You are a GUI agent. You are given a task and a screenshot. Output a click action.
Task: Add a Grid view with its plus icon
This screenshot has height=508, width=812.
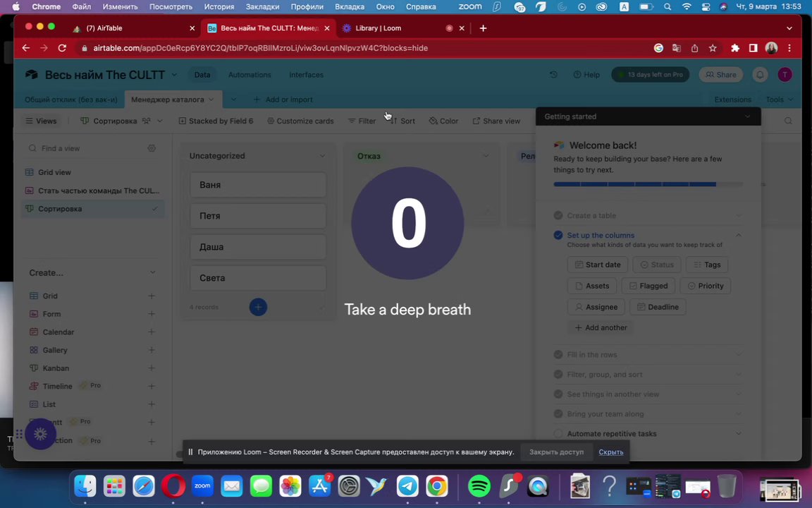[152, 296]
